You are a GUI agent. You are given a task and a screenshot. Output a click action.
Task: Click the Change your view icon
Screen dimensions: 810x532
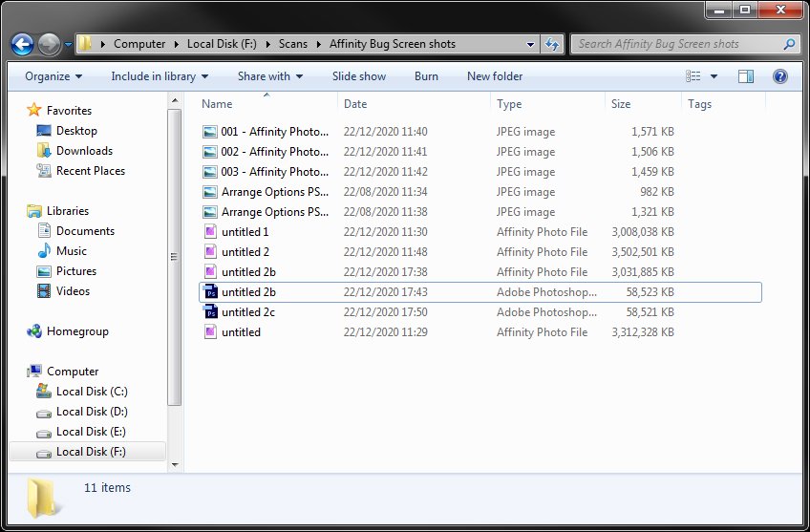(693, 76)
